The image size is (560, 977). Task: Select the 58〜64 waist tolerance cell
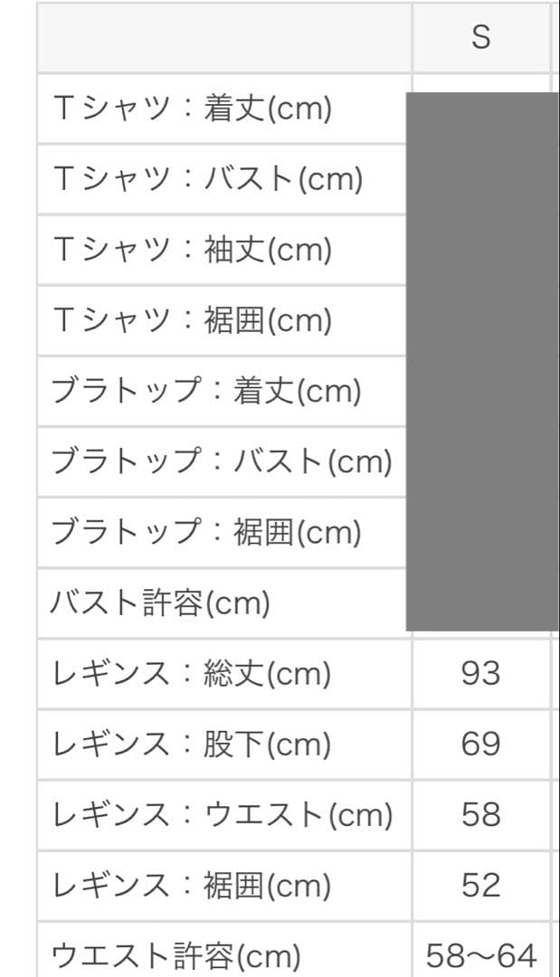481,953
